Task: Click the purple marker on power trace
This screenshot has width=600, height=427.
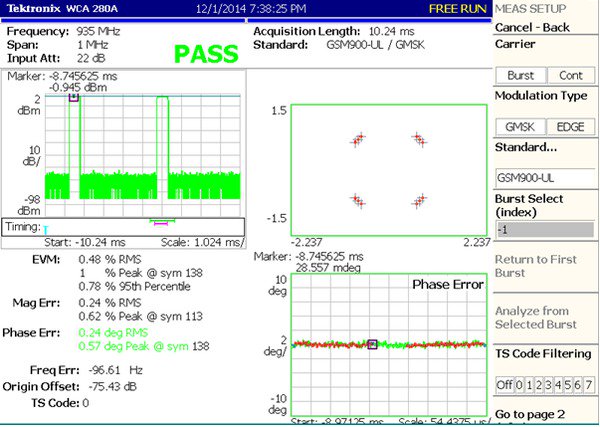Action: coord(73,97)
